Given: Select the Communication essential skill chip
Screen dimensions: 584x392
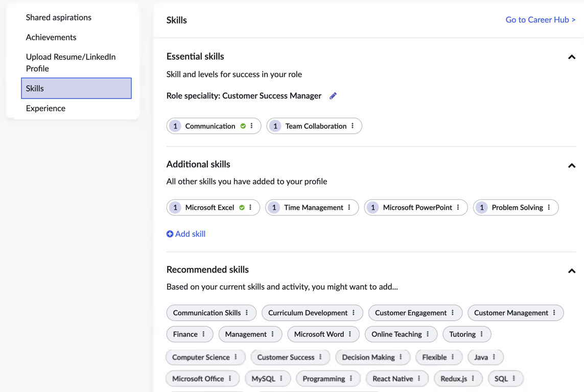Looking at the screenshot, I should point(214,126).
